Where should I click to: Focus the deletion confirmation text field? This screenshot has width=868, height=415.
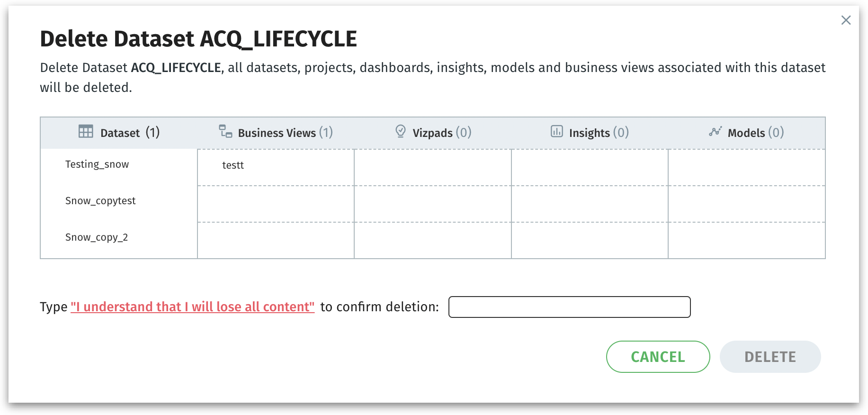[x=569, y=307]
